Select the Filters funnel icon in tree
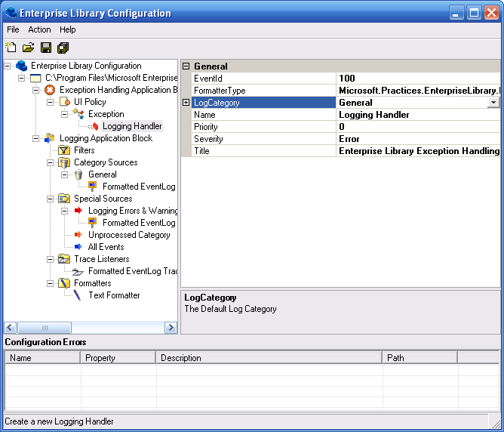The width and height of the screenshot is (504, 432). [64, 150]
